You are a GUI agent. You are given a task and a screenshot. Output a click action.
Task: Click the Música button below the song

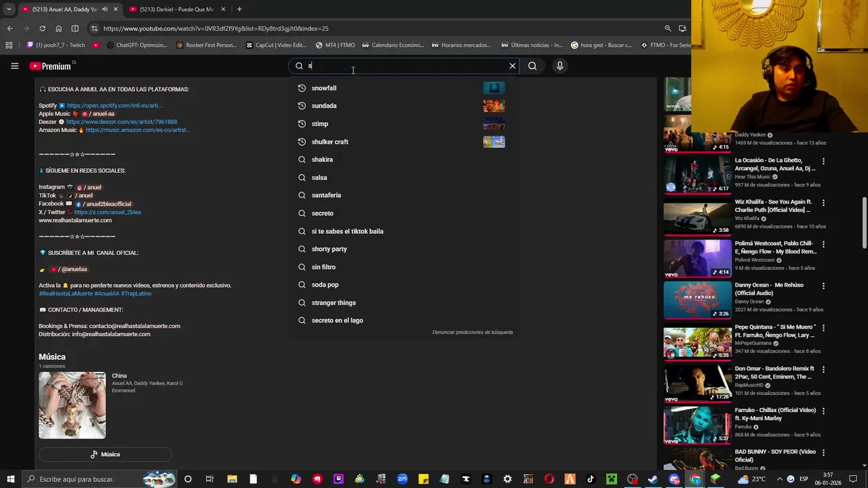tap(105, 455)
